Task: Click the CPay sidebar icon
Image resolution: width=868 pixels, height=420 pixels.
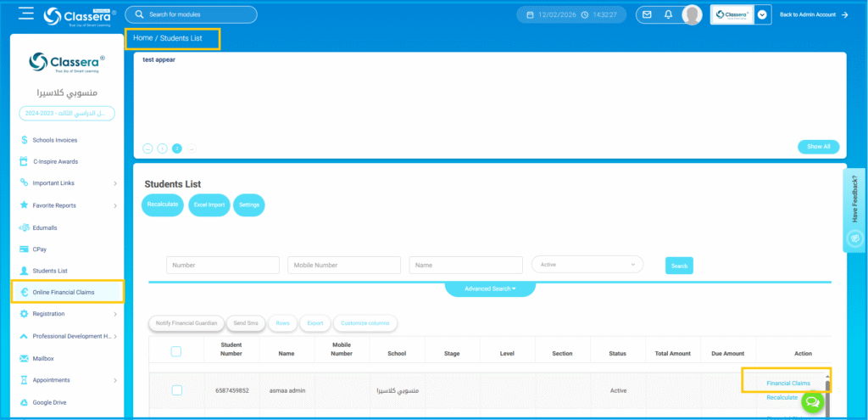Action: point(24,249)
